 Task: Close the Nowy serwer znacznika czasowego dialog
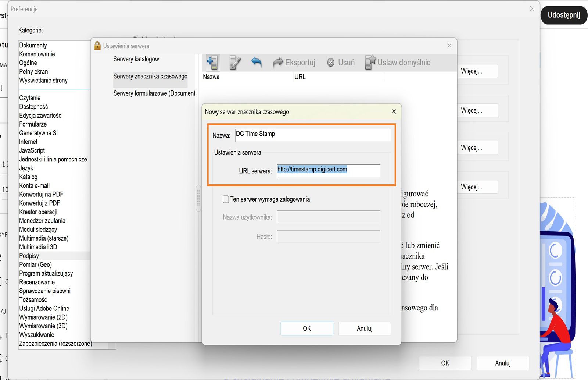pos(394,111)
